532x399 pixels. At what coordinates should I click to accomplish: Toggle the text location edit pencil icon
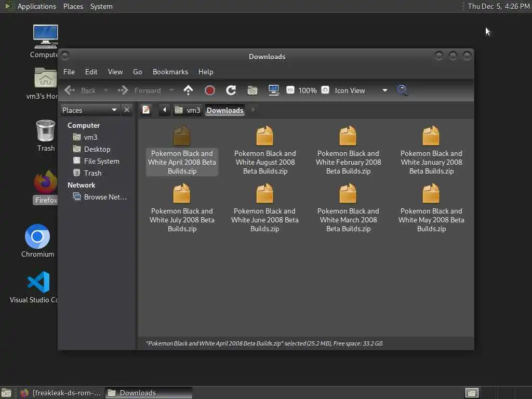(146, 110)
